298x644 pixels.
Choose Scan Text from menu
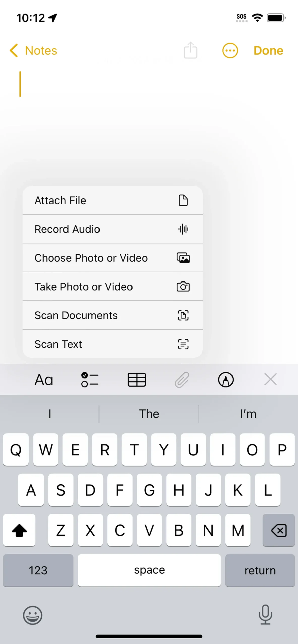coord(113,344)
